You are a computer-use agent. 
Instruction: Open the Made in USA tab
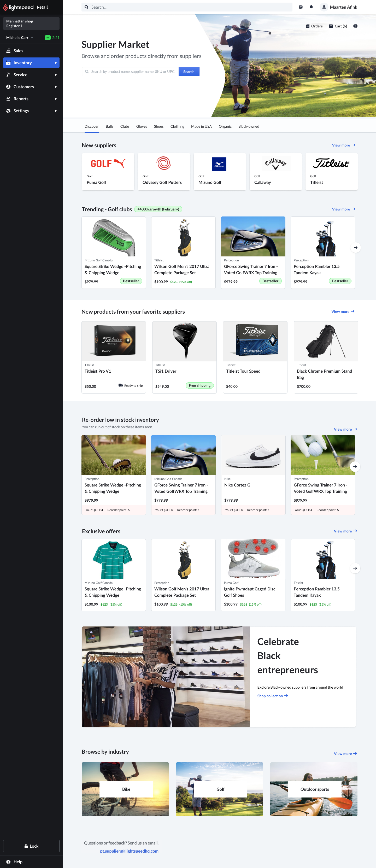(202, 126)
